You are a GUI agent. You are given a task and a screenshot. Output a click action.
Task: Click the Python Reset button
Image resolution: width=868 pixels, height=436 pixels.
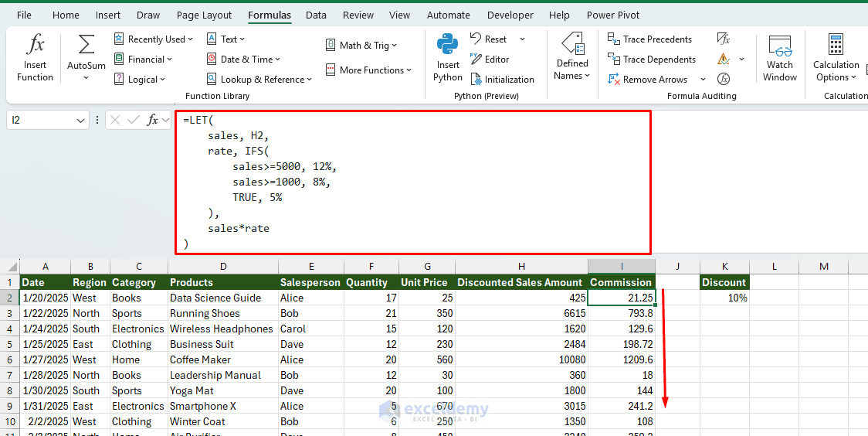coord(489,39)
